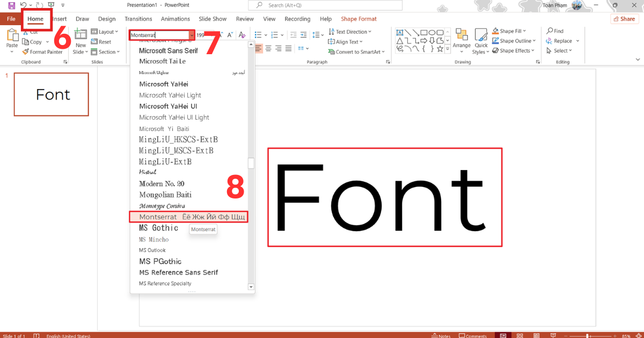Viewport: 644px width, 338px height.
Task: Switch to Slide Sorter view in status bar
Action: 519,335
